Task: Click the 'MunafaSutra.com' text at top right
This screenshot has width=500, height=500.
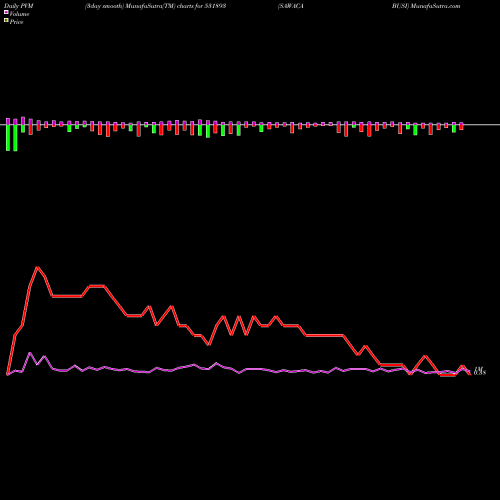Action: click(x=435, y=6)
